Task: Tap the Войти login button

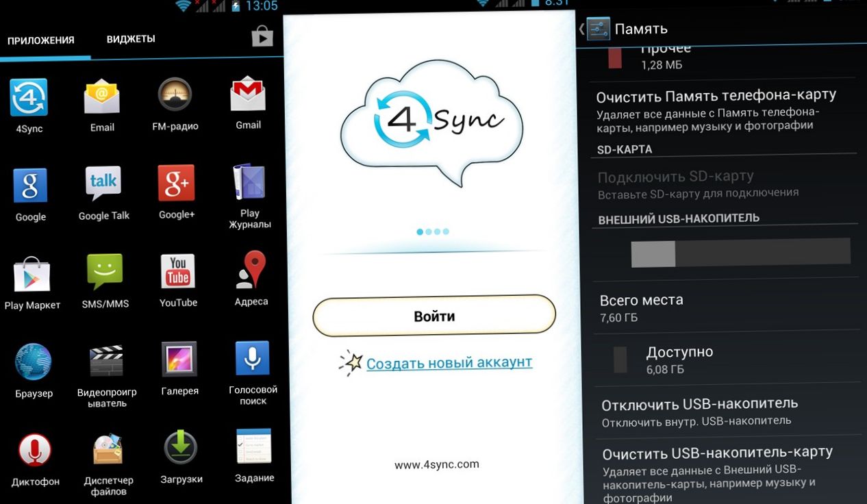Action: point(434,316)
